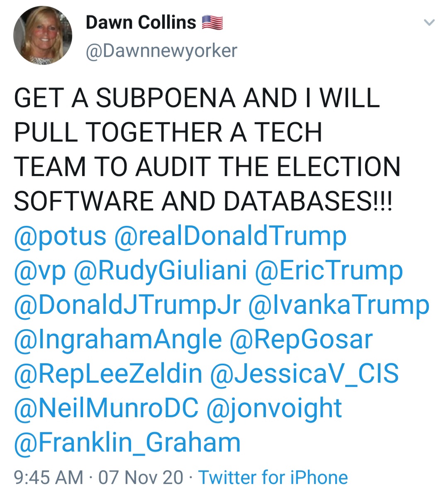Open the @jonvoight mention

(274, 408)
